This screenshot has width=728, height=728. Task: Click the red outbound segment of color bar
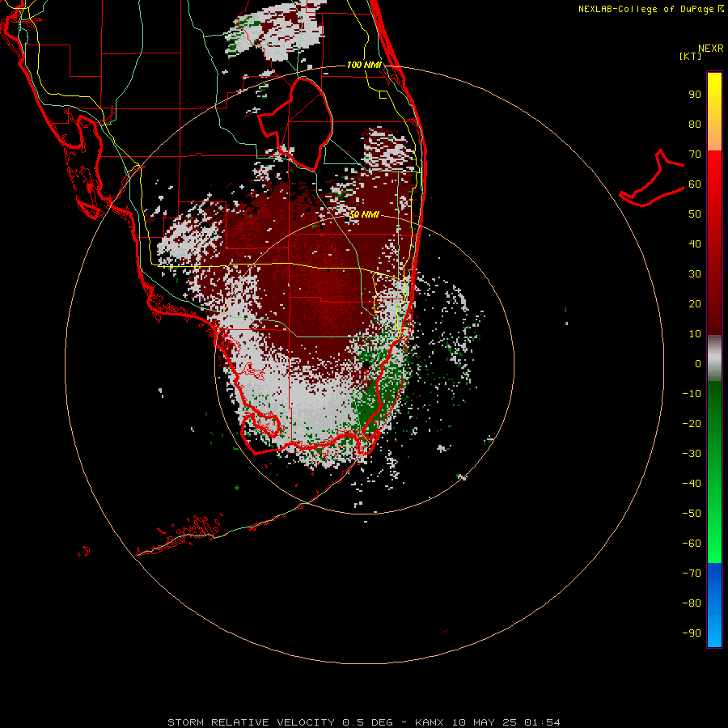(714, 243)
